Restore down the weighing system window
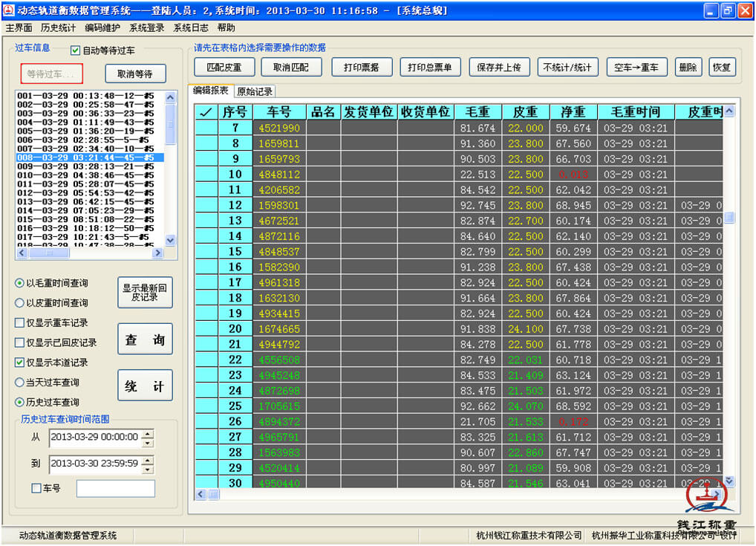The image size is (756, 546). (728, 10)
